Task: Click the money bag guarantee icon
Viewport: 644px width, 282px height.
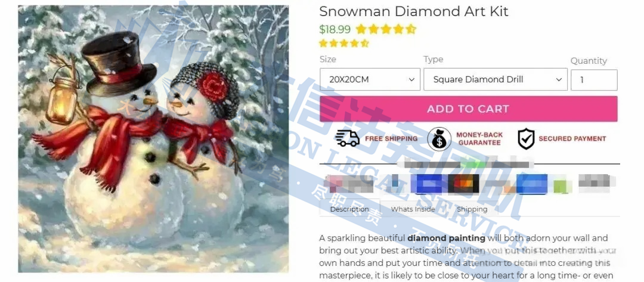Action: (439, 139)
